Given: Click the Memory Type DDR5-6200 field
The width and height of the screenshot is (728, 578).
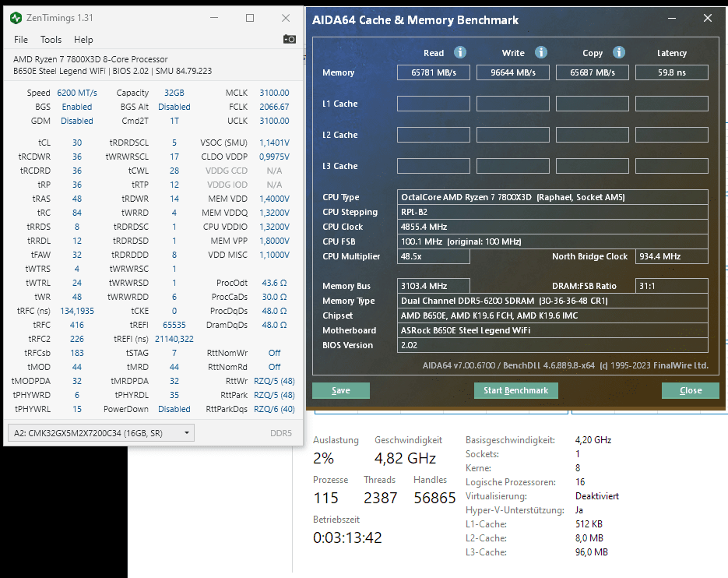Looking at the screenshot, I should pos(553,301).
